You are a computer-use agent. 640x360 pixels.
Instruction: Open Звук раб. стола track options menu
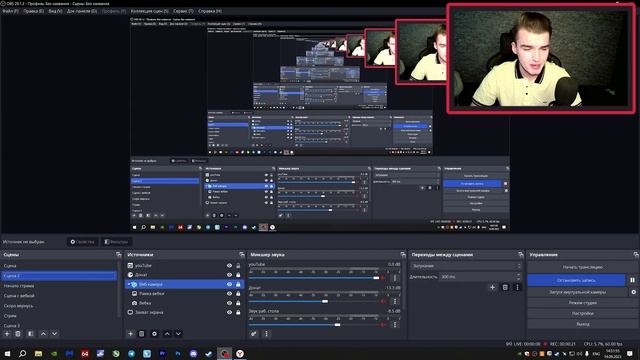pos(395,325)
